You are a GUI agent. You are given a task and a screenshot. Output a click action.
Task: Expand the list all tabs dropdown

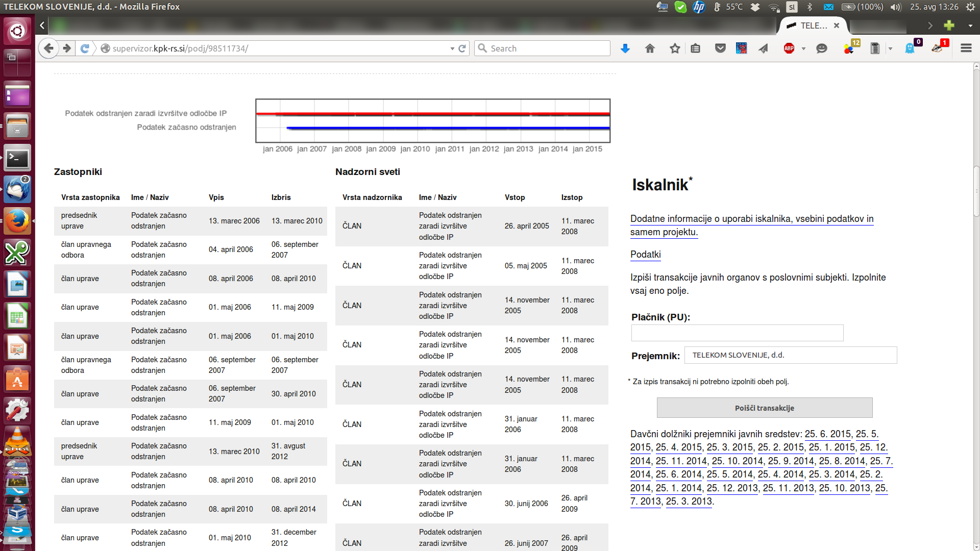970,26
